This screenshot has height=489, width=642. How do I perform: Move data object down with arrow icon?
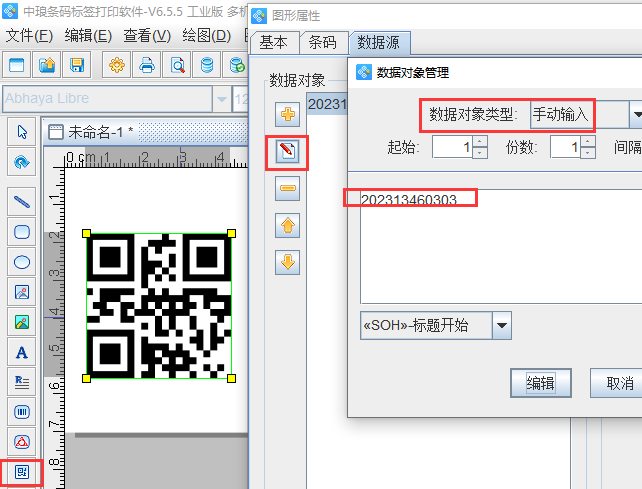pos(288,262)
